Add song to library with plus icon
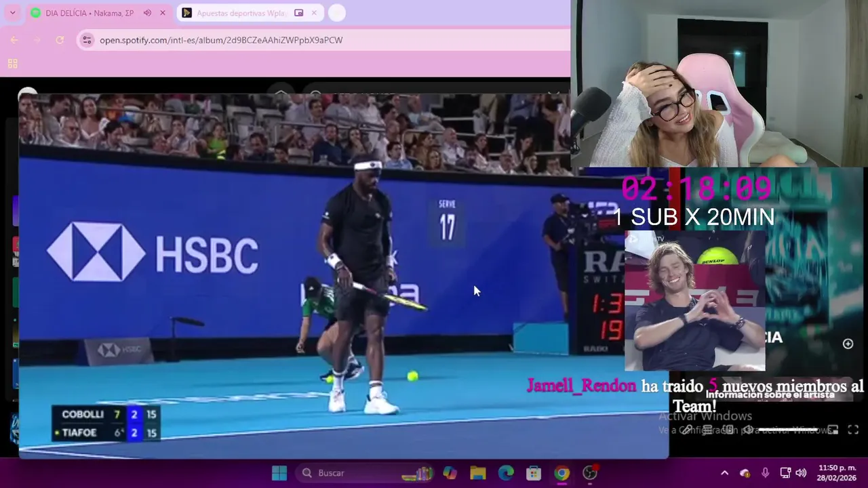The image size is (868, 488). tap(848, 344)
